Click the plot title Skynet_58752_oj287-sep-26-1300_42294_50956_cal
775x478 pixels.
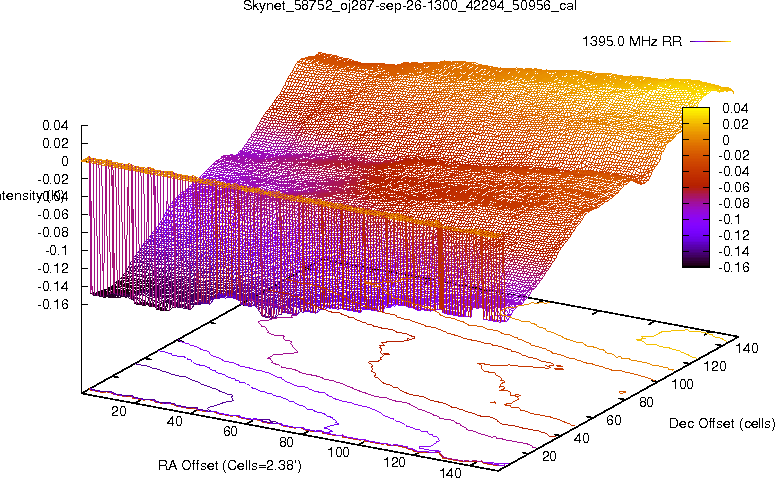pyautogui.click(x=410, y=6)
